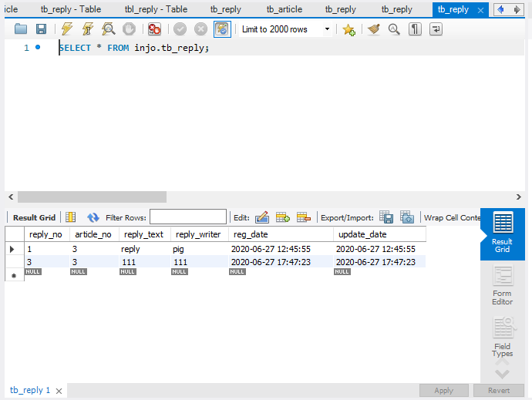Sort by update_date column header
The height and width of the screenshot is (400, 532).
379,234
